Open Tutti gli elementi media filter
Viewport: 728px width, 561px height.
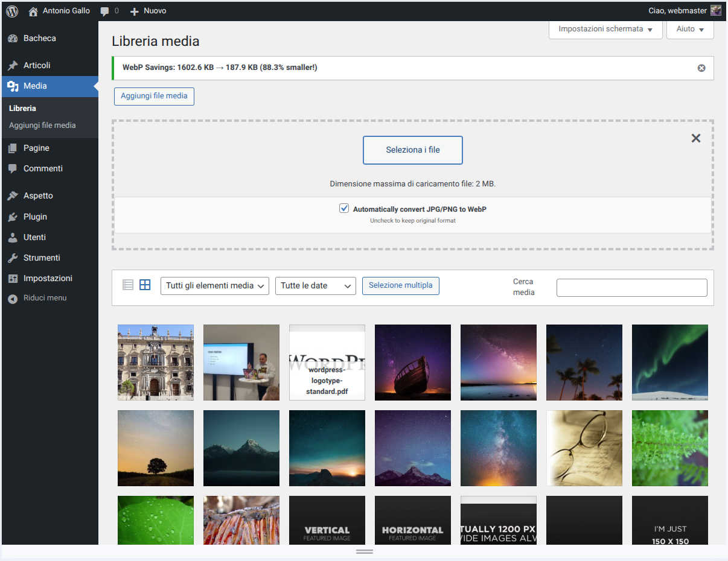click(x=215, y=286)
